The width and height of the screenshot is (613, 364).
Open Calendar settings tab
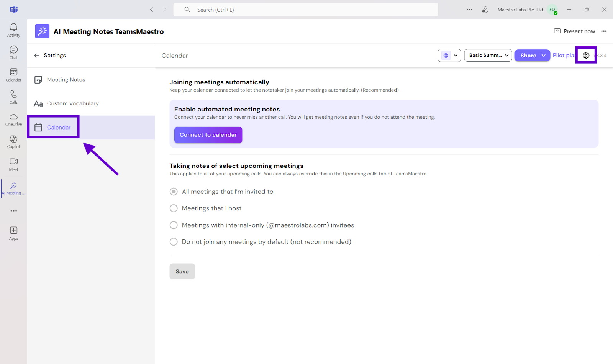91,128
